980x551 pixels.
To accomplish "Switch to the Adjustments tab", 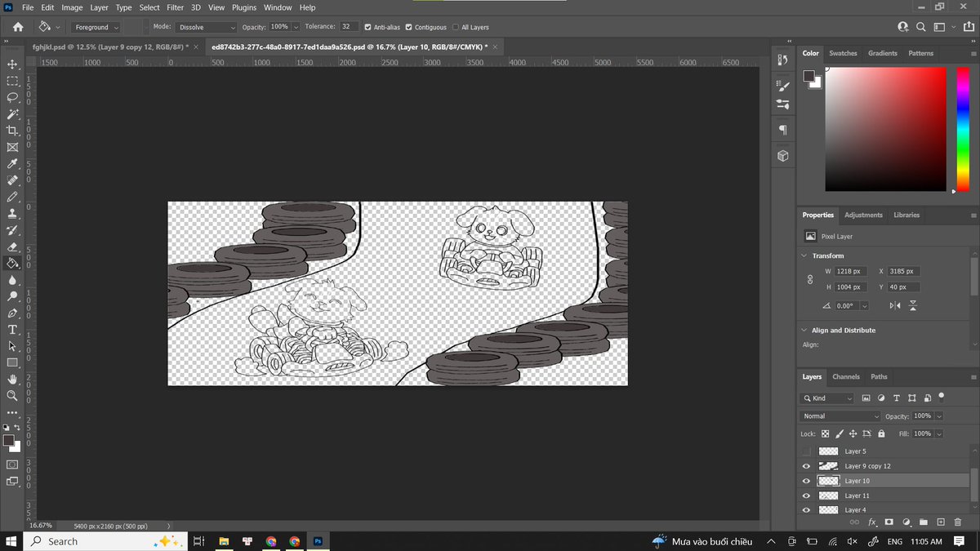I will pos(863,216).
